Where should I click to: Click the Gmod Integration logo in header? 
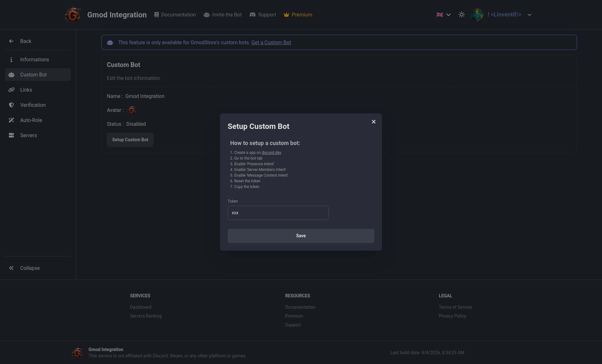pyautogui.click(x=73, y=15)
